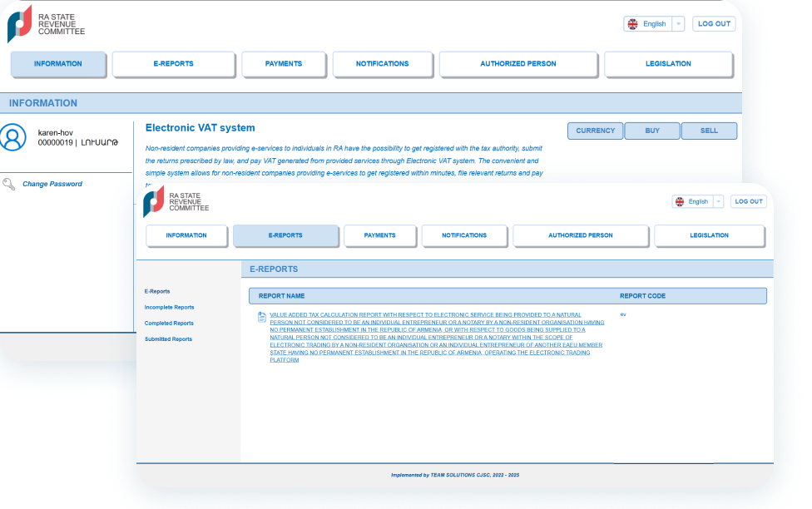Click the UK flag icon in back window

coord(633,24)
